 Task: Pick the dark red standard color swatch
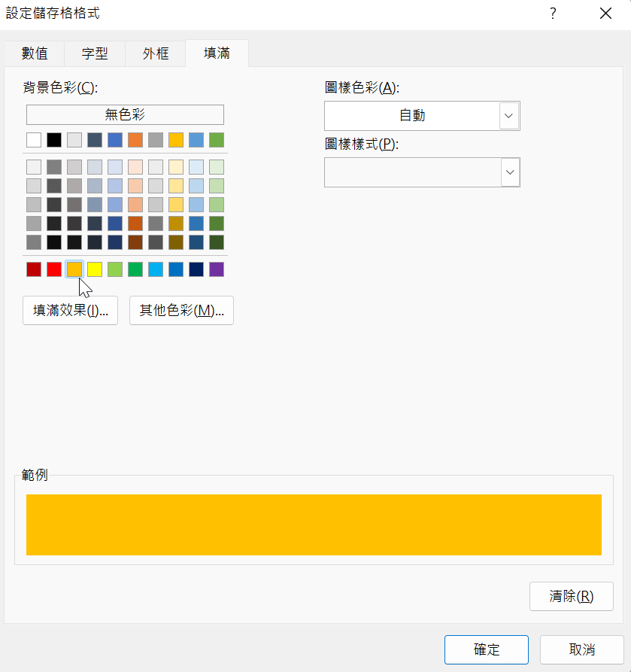pyautogui.click(x=34, y=269)
